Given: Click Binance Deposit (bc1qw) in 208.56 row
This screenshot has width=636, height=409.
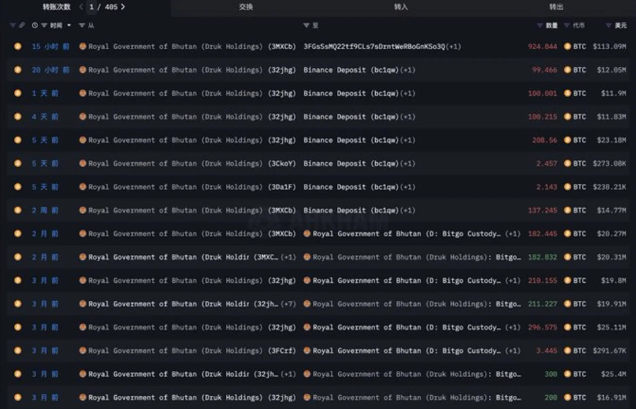Looking at the screenshot, I should point(351,140).
